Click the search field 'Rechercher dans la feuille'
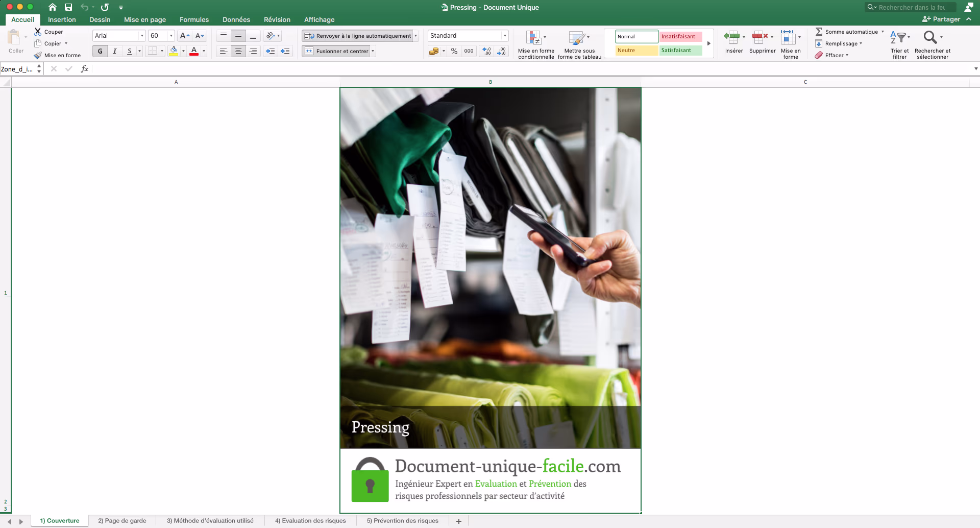The width and height of the screenshot is (980, 528). click(910, 7)
